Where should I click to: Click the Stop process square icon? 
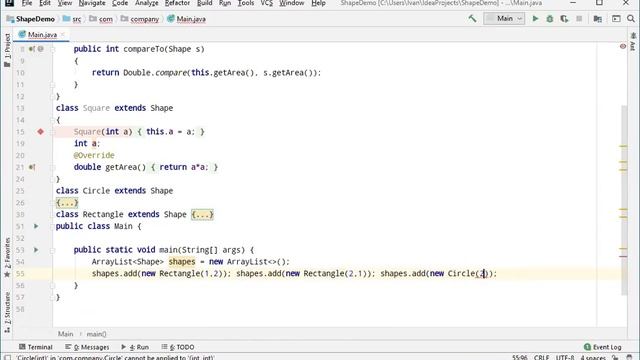pos(579,19)
